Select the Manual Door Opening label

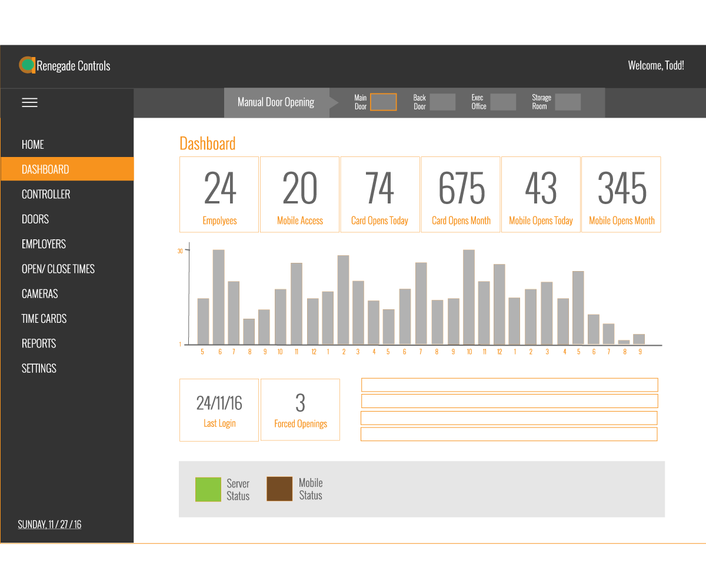coord(275,102)
